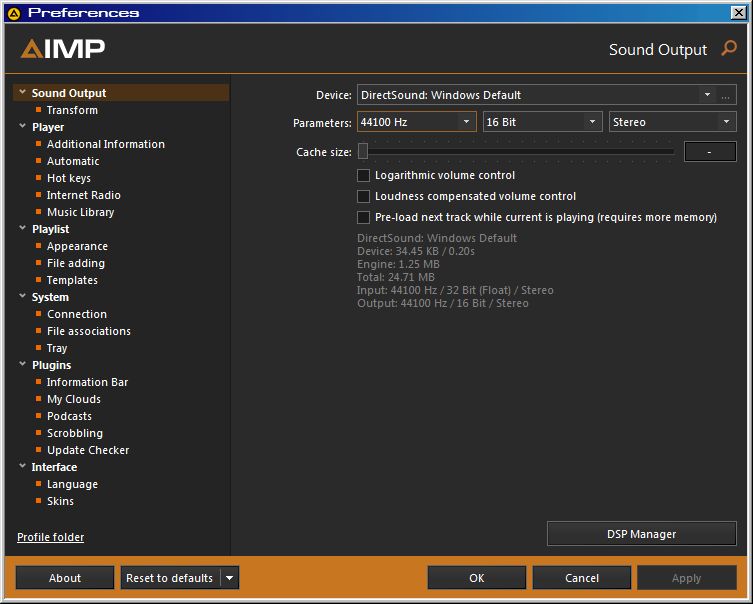Viewport: 753px width, 604px height.
Task: Select the Information Bar plugin
Action: [87, 382]
